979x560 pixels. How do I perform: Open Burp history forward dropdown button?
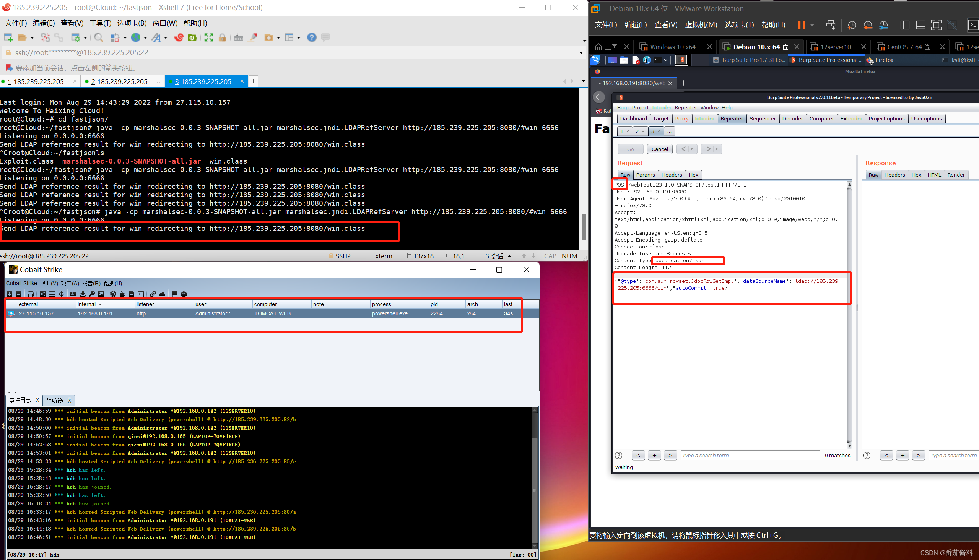(x=712, y=149)
